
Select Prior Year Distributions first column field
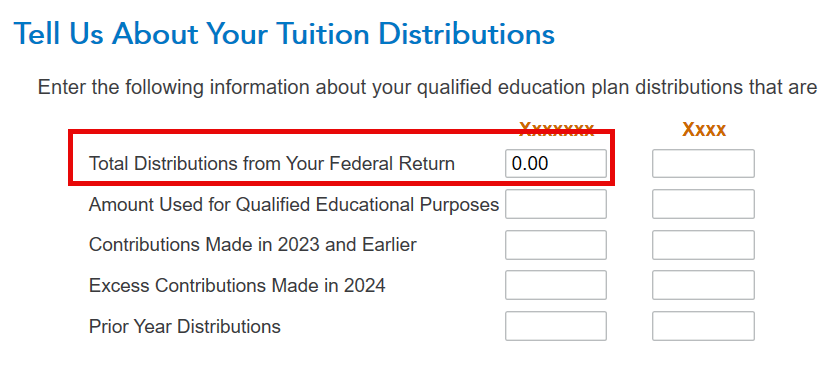(556, 326)
